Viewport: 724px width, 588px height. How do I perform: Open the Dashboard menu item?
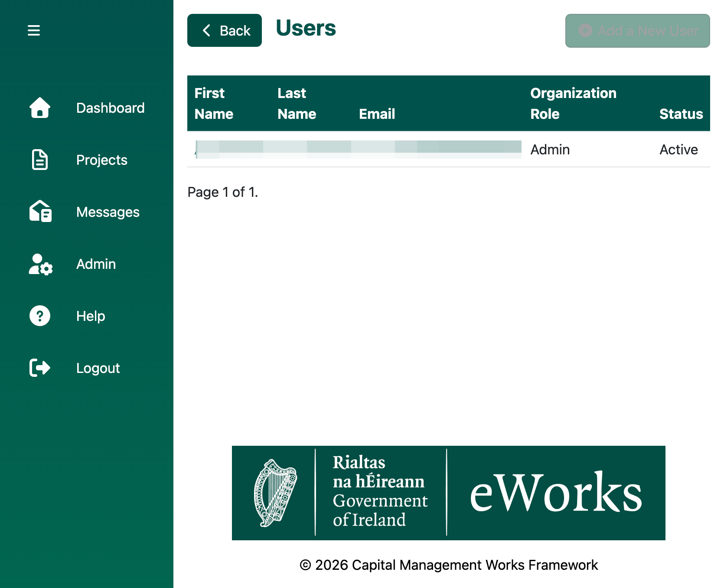tap(111, 108)
